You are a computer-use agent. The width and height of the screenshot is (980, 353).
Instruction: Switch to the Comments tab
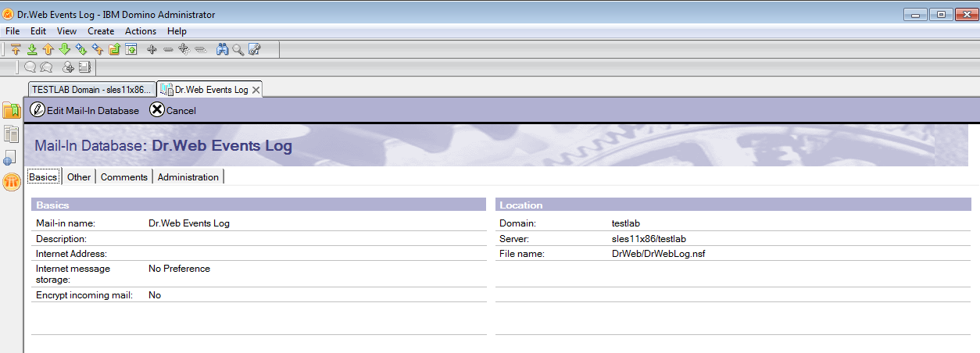tap(124, 177)
